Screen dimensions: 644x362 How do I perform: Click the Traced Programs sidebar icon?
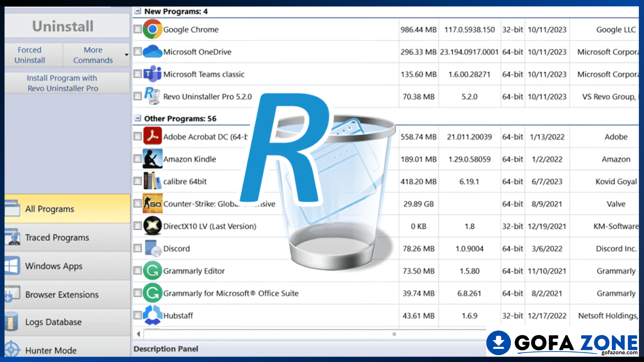(x=12, y=237)
